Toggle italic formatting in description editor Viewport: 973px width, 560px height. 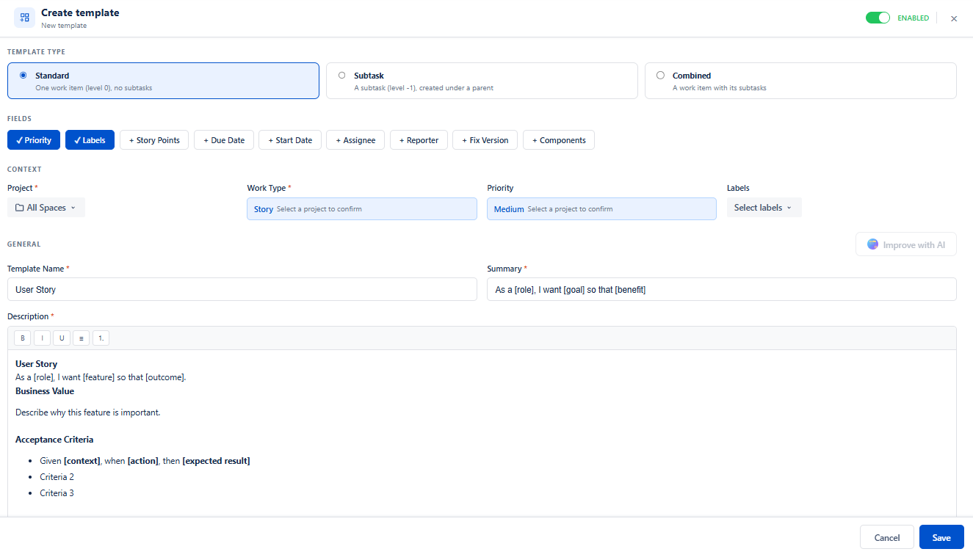(x=42, y=338)
